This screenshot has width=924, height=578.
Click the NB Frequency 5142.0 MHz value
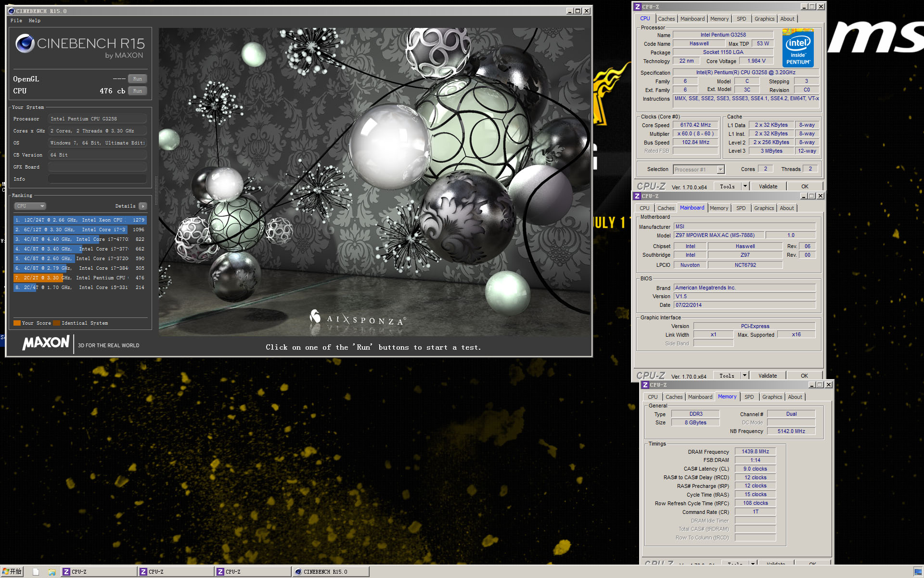[791, 432]
